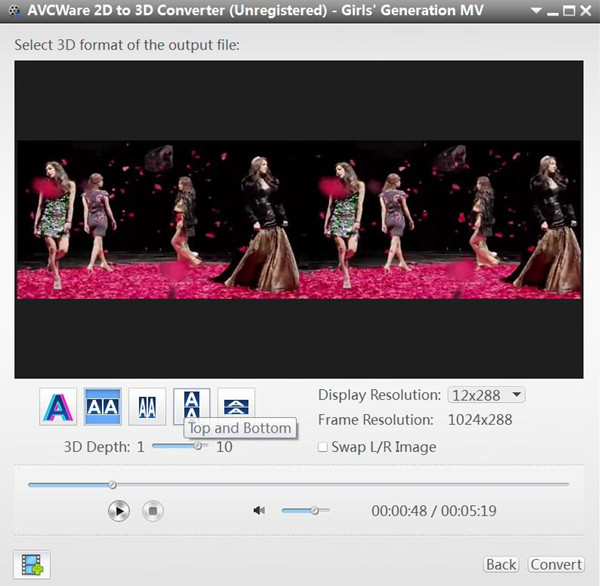Click the playback time 00:00:48 / 00:05:19

tap(434, 511)
